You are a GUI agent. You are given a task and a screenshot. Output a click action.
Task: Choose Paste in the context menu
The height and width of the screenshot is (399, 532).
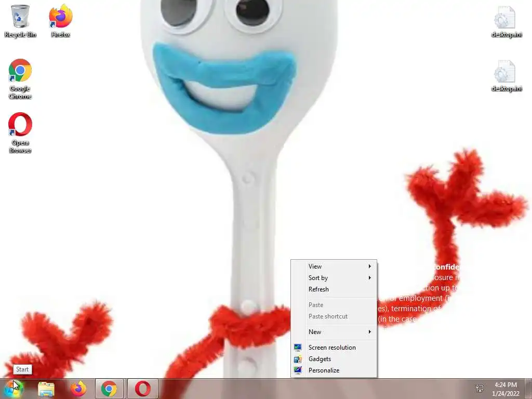click(x=334, y=304)
